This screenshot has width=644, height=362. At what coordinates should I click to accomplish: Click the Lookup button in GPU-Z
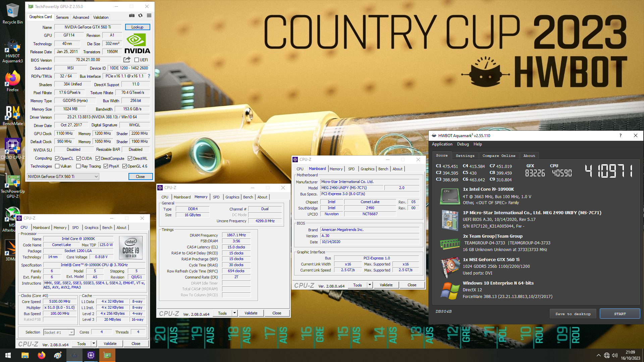[x=137, y=27]
